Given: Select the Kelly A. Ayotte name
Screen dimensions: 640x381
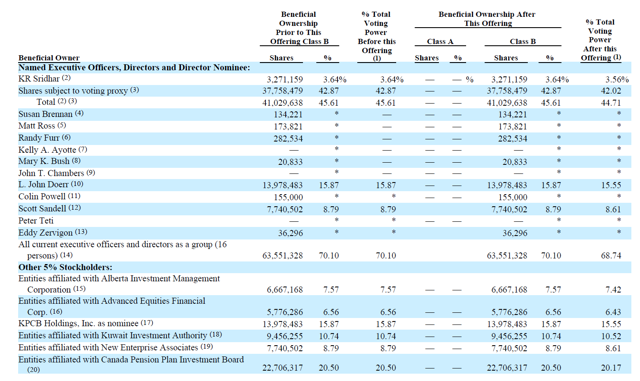Looking at the screenshot, I should (47, 150).
